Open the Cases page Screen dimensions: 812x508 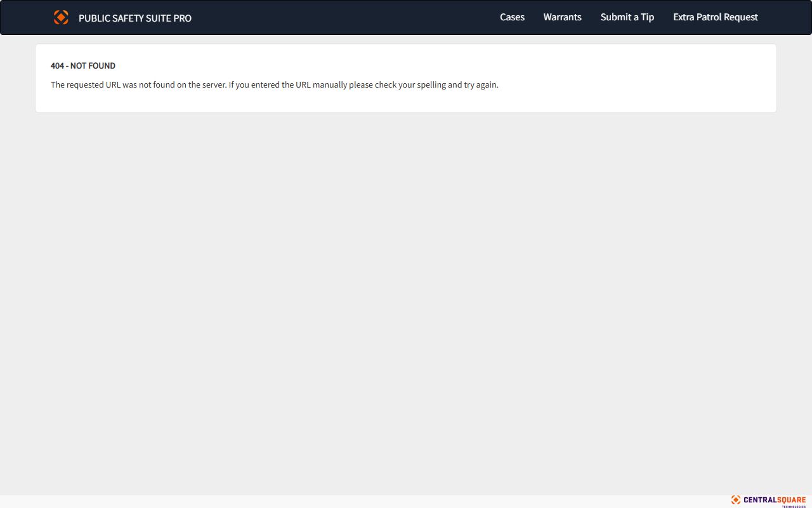point(512,17)
